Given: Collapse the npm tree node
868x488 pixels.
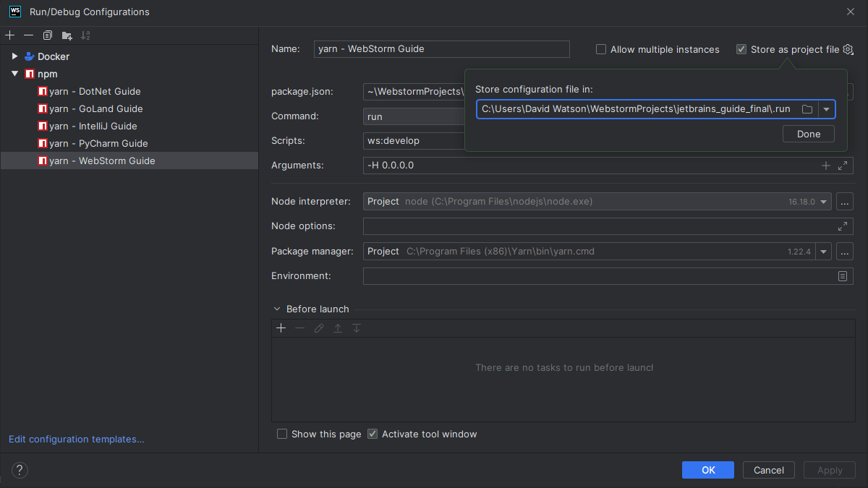Looking at the screenshot, I should coord(14,74).
